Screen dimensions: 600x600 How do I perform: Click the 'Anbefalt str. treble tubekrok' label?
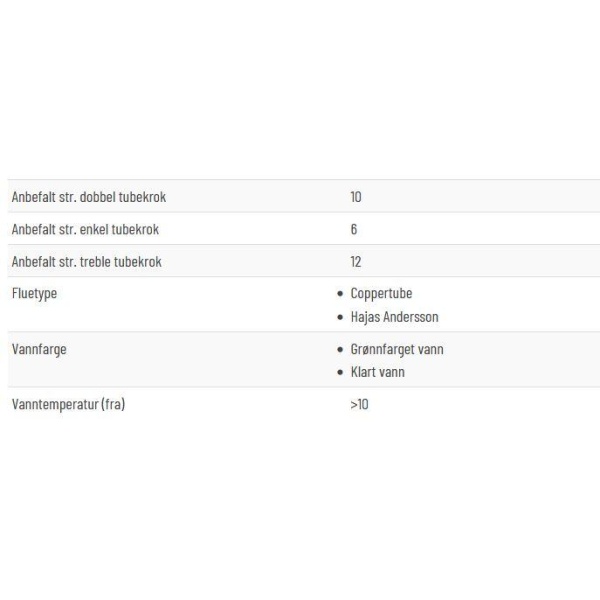click(86, 262)
